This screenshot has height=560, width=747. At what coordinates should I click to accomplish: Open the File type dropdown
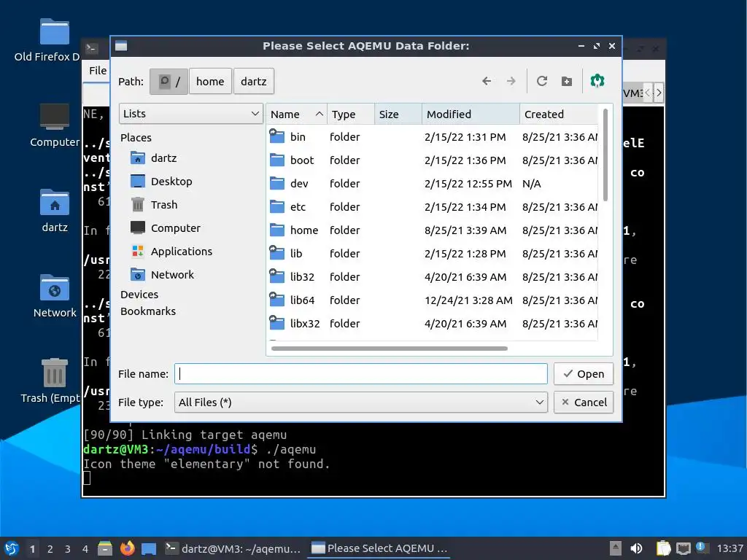click(x=360, y=402)
